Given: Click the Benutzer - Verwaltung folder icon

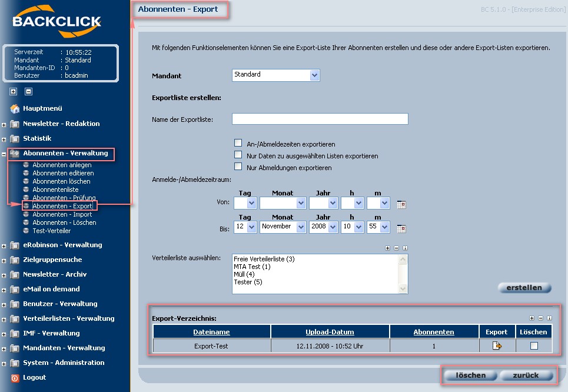Looking at the screenshot, I should (x=15, y=304).
